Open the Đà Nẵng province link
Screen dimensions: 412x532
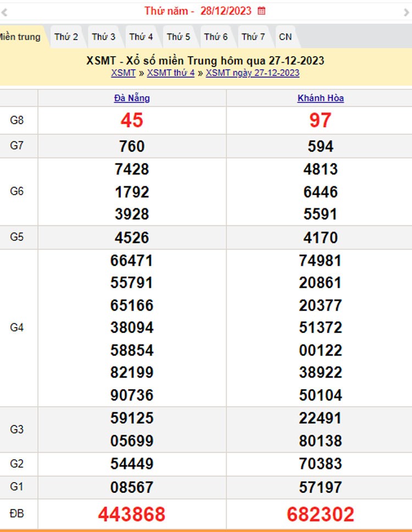click(x=132, y=98)
